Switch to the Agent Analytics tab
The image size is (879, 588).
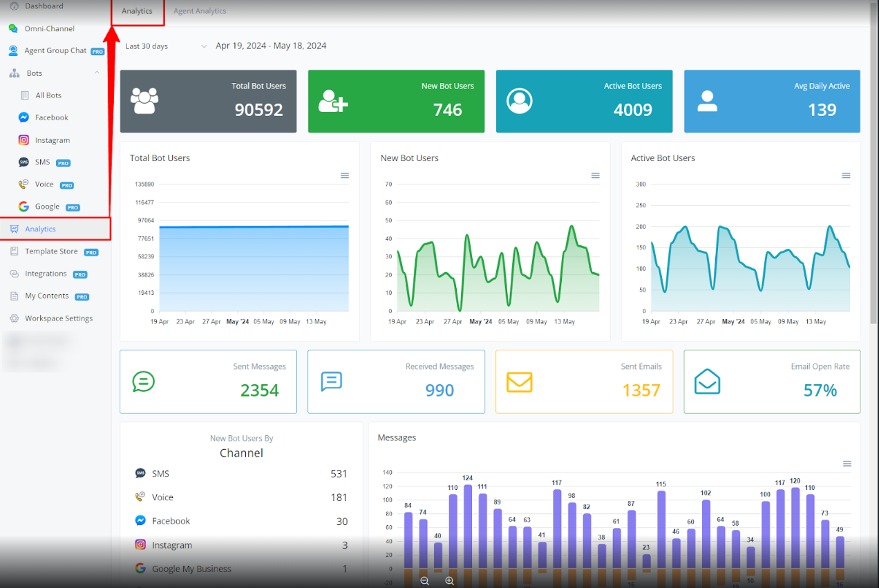click(x=200, y=11)
